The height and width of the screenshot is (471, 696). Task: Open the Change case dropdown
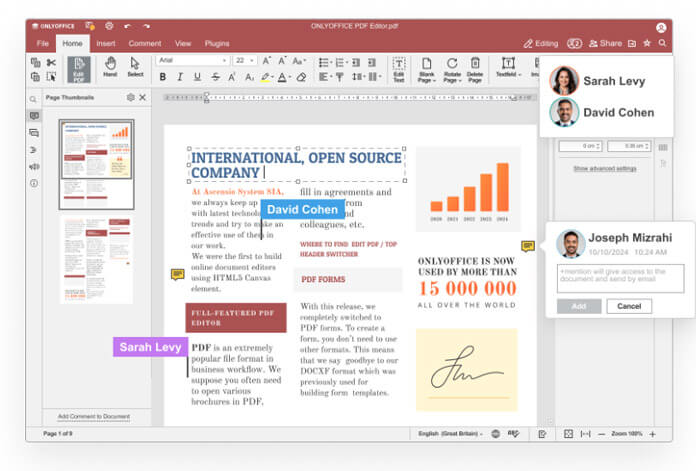coord(299,61)
